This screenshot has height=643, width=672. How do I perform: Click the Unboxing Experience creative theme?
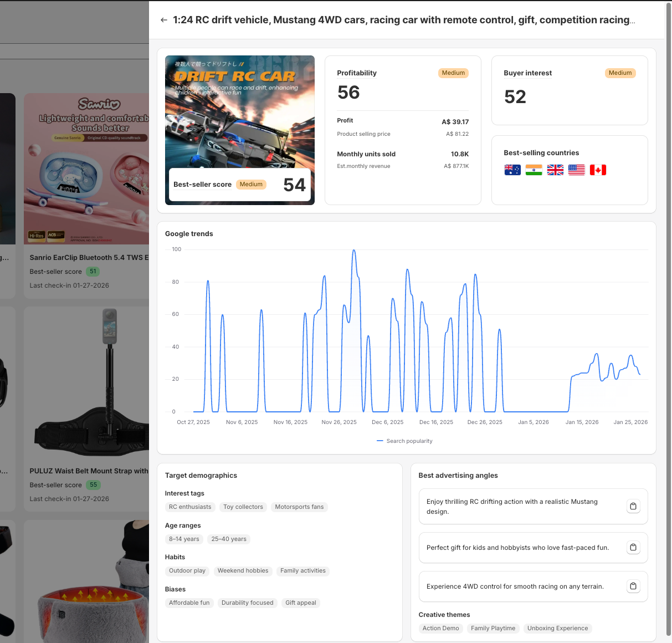(x=557, y=629)
